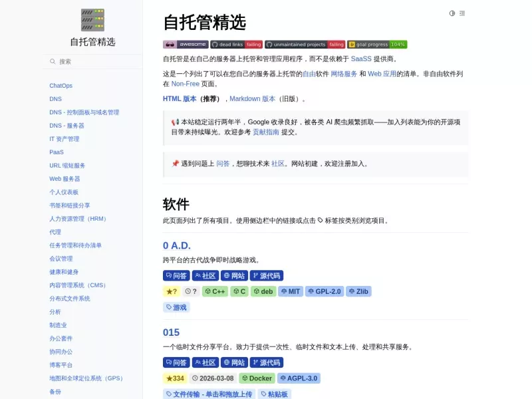
Task: Open 备份 sidebar category
Action: (55, 392)
